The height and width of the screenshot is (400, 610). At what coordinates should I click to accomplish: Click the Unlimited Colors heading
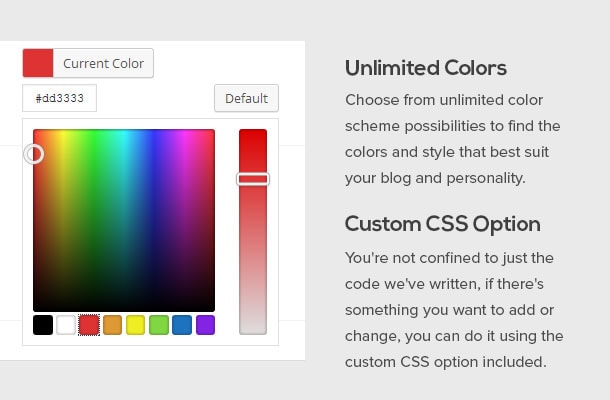click(x=426, y=68)
